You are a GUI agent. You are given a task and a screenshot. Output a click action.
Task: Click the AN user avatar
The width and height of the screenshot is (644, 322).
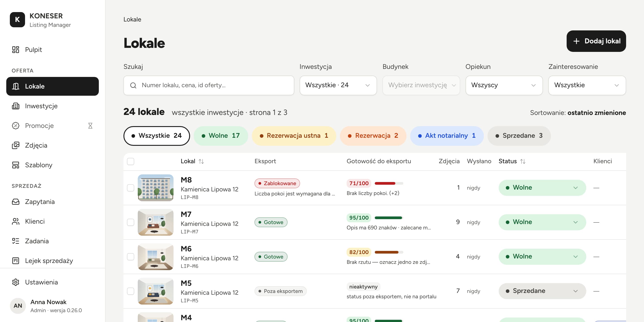[18, 305]
